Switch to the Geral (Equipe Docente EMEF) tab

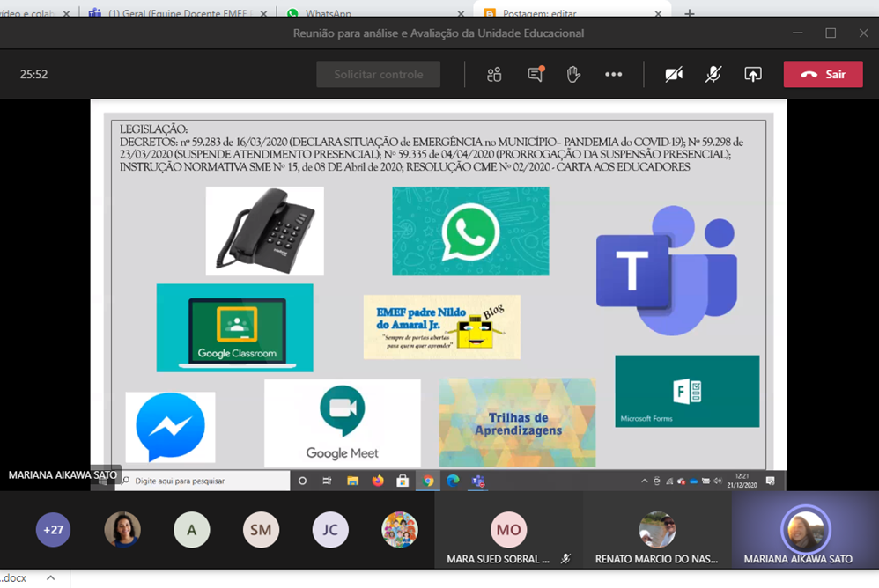click(x=177, y=13)
